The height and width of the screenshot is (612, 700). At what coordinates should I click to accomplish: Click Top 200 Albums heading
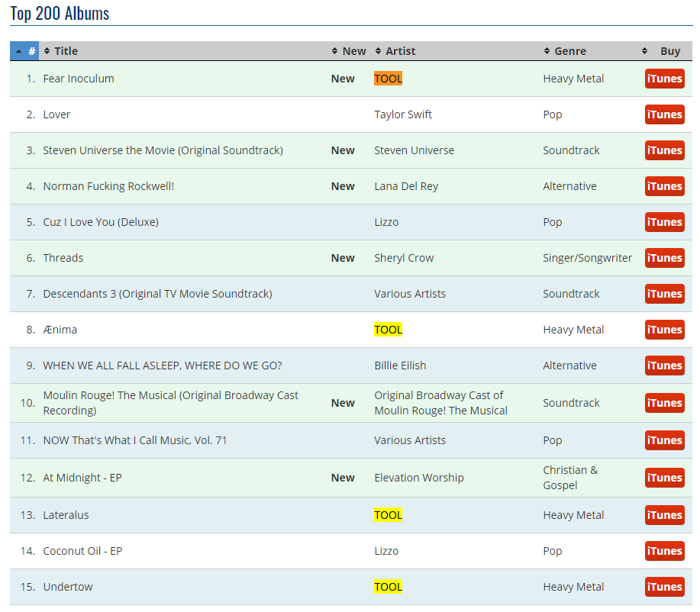click(x=60, y=14)
